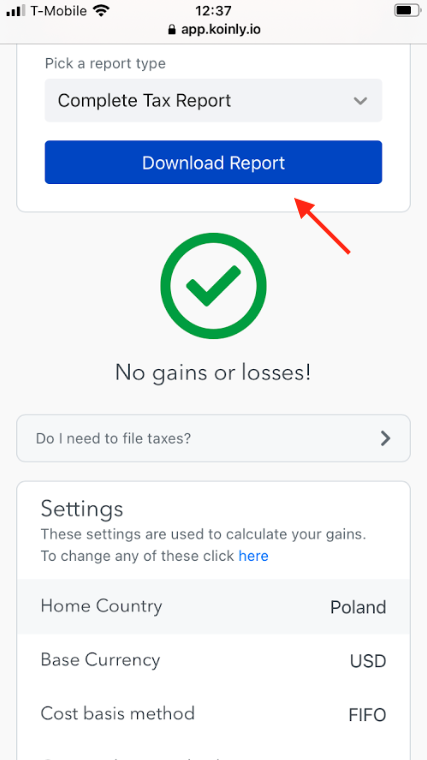Open the Complete Tax Report dropdown

[x=213, y=100]
